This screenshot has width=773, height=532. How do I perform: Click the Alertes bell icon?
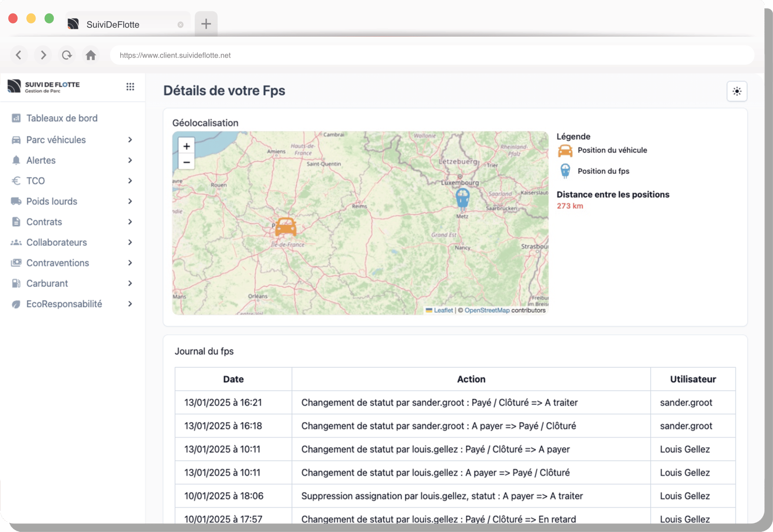(x=16, y=160)
